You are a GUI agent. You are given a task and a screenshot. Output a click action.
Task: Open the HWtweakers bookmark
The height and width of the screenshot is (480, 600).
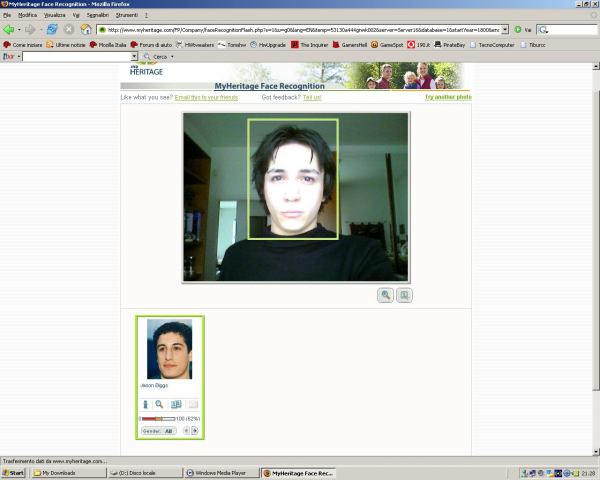(x=195, y=45)
